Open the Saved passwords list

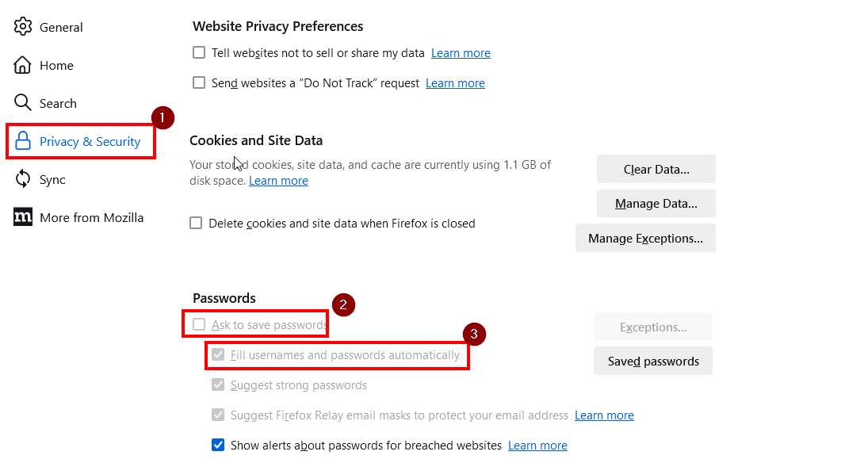(x=653, y=361)
